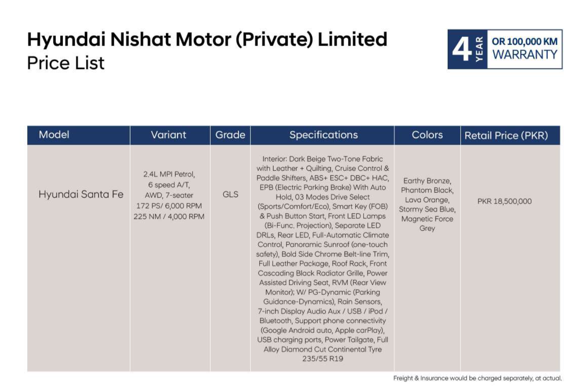Select the Variant column header

click(x=169, y=135)
